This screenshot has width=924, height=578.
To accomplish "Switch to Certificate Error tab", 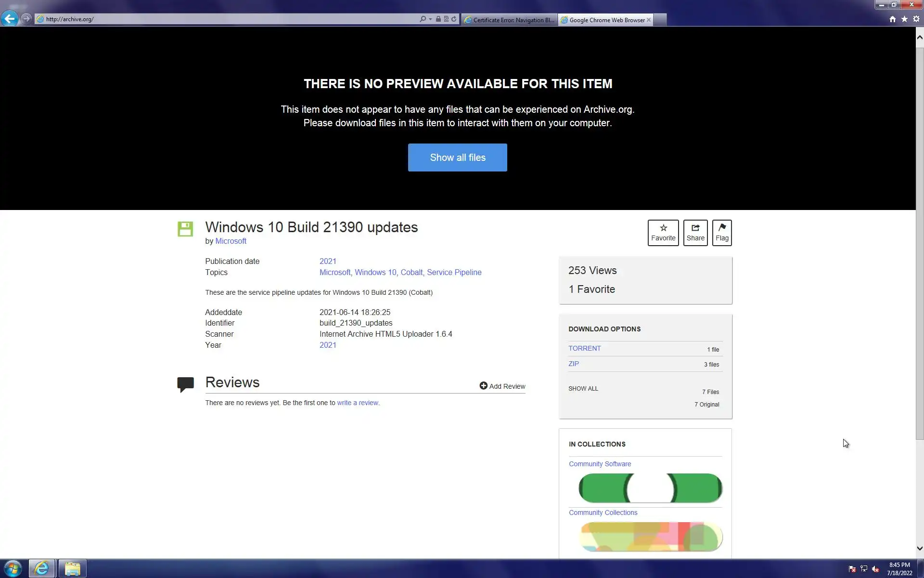I will point(509,20).
